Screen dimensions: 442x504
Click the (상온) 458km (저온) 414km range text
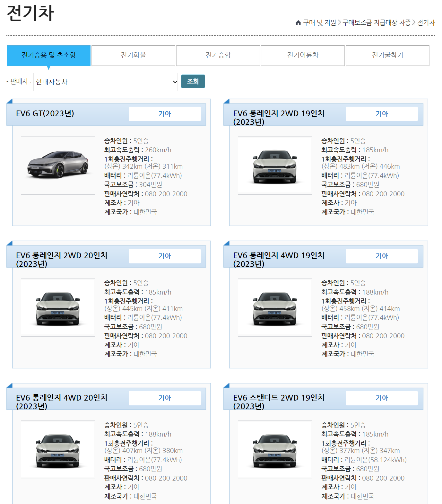(361, 309)
